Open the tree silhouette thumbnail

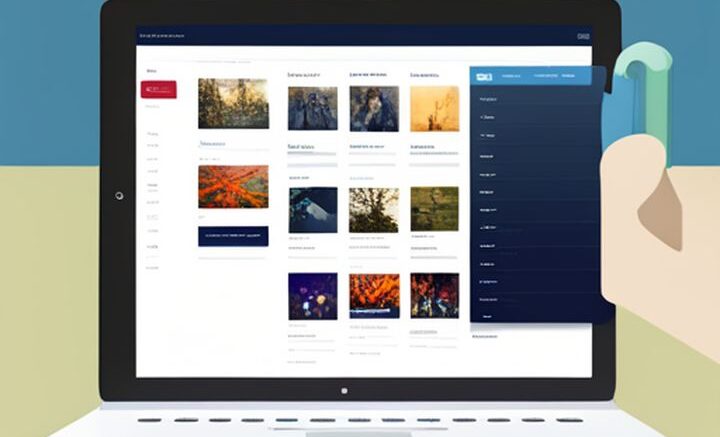coord(374,210)
